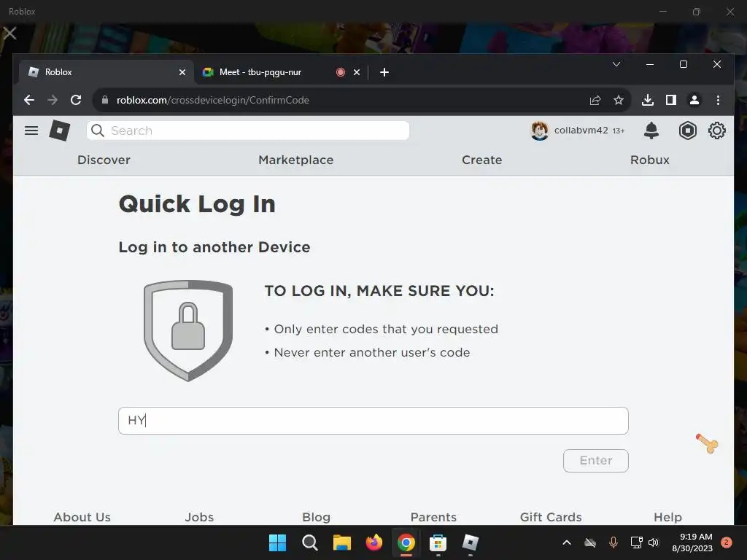Open Chrome downloads icon
This screenshot has width=747, height=560.
click(648, 100)
